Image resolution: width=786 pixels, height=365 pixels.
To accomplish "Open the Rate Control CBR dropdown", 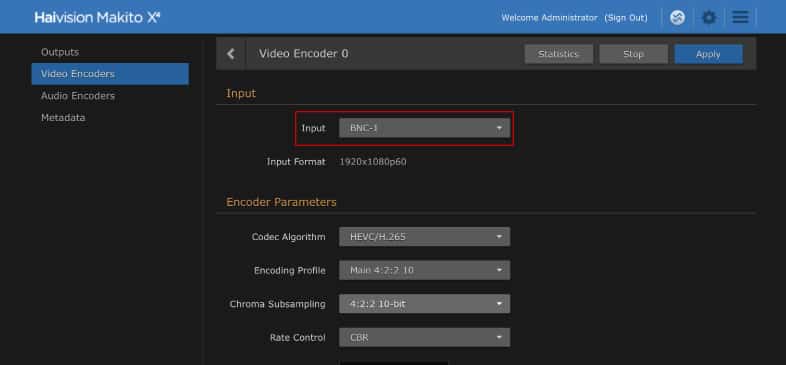I will pyautogui.click(x=424, y=337).
